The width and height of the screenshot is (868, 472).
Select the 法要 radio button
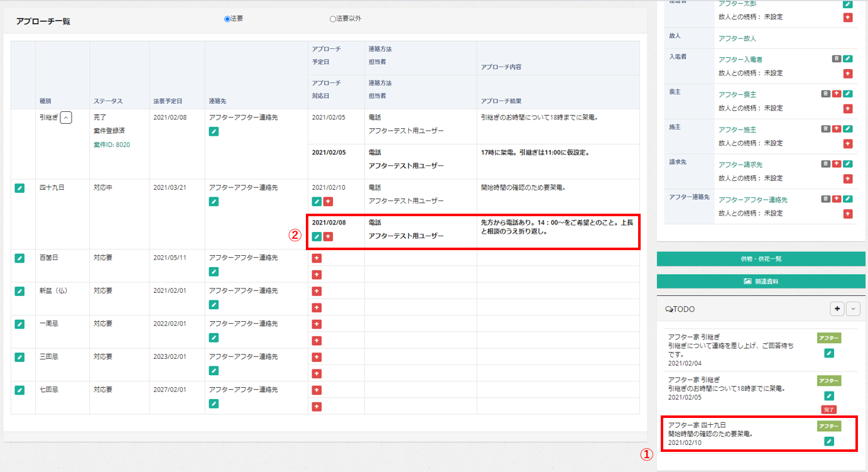(227, 19)
